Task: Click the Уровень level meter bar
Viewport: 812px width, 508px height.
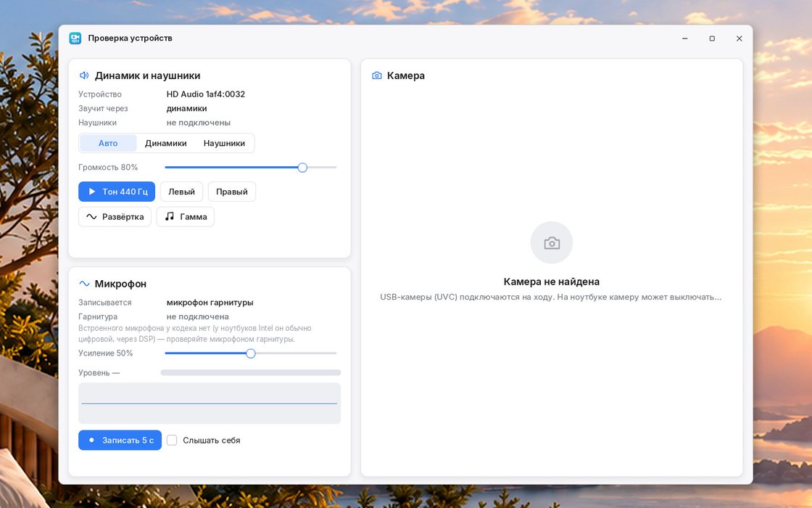Action: 251,373
